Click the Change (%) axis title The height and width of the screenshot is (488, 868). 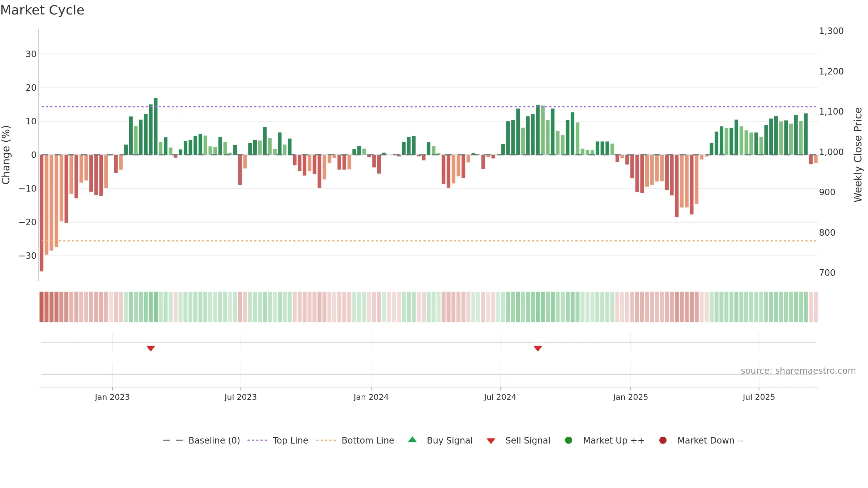[x=6, y=155]
